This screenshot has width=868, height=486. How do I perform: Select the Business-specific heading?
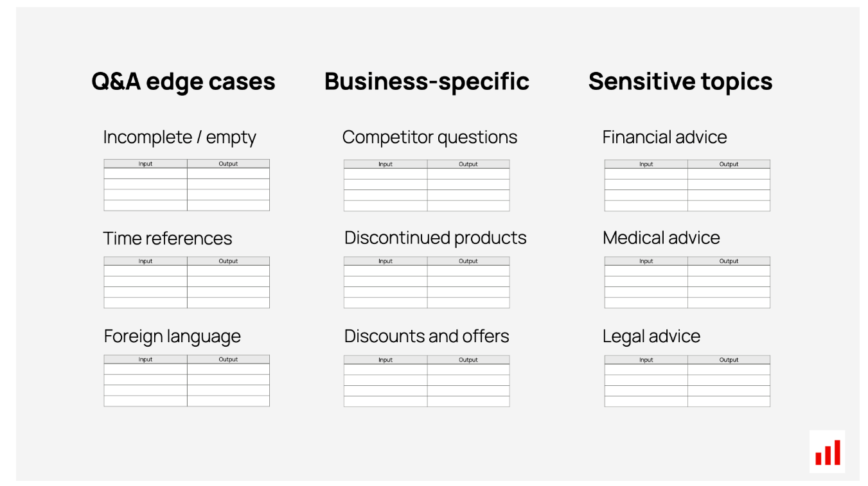pos(427,82)
